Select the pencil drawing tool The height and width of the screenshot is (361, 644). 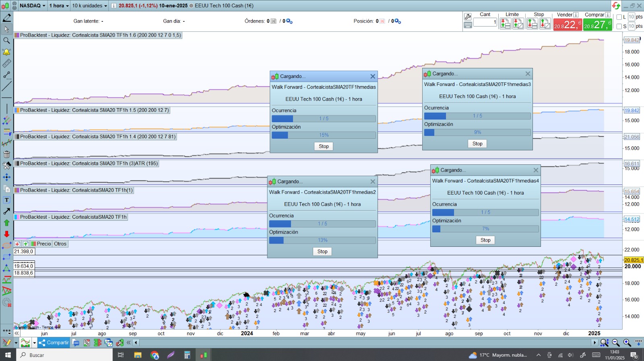(x=7, y=18)
